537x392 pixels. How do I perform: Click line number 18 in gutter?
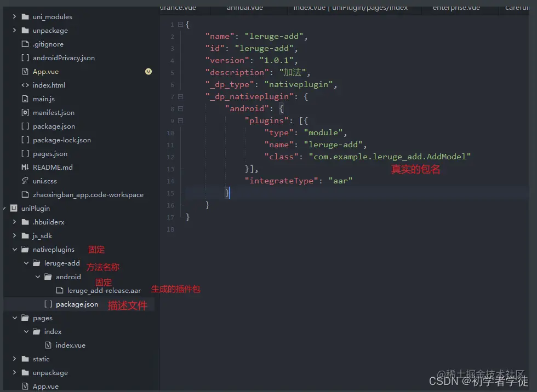click(x=170, y=229)
